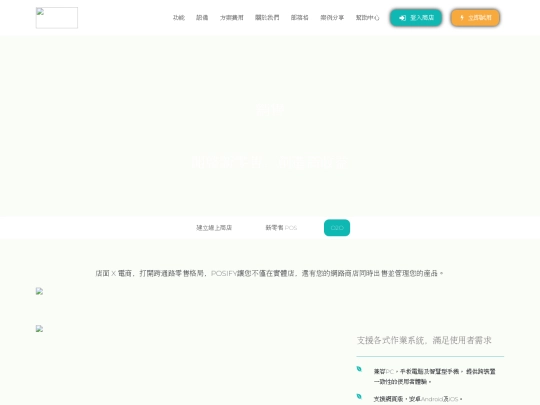Click the text line mentioning Android and iOS
This screenshot has height=405, width=540.
418,399
